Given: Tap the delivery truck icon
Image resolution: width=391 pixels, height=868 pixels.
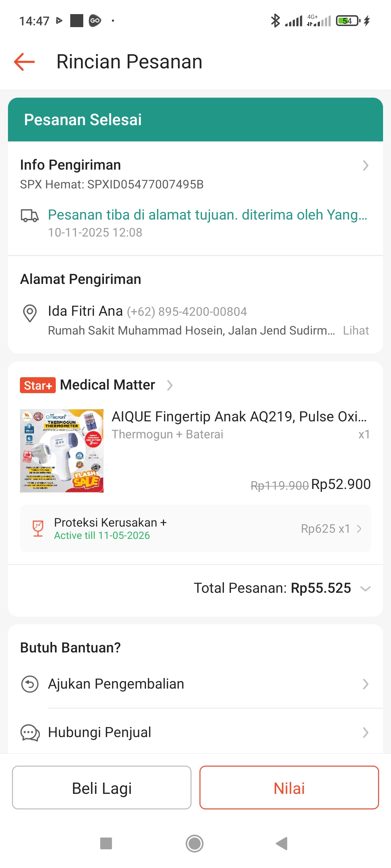Looking at the screenshot, I should pos(29,216).
